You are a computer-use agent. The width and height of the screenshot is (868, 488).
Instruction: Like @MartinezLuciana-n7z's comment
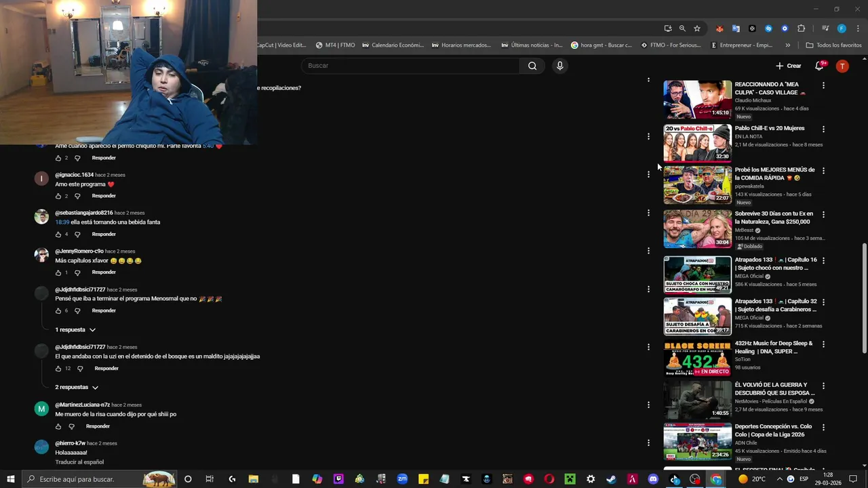click(x=58, y=426)
